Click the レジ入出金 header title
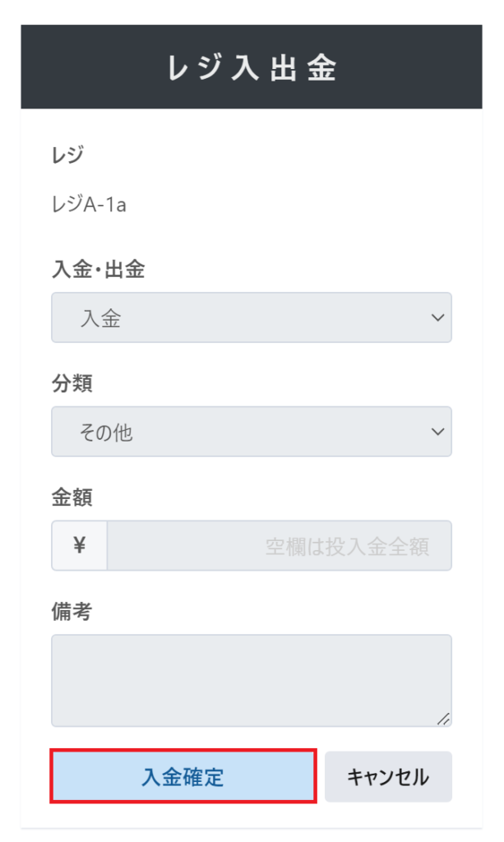Image resolution: width=504 pixels, height=842 pixels. pyautogui.click(x=252, y=68)
